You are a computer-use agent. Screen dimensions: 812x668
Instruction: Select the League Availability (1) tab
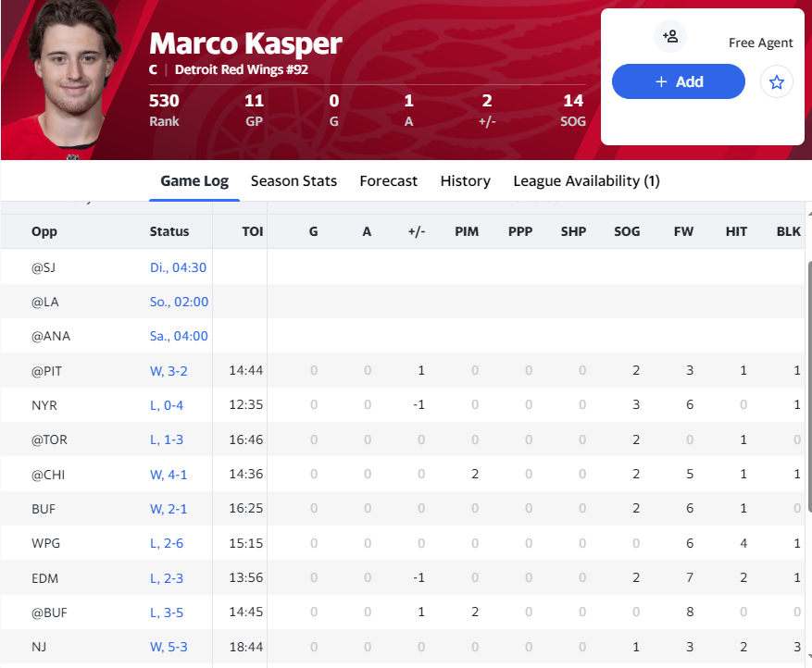[586, 181]
